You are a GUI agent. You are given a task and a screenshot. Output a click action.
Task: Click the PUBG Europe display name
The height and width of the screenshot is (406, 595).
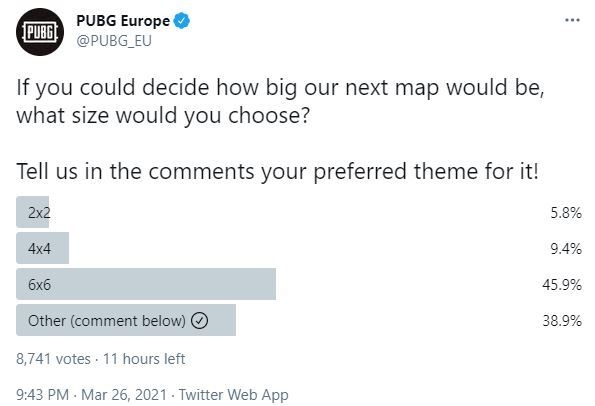pyautogui.click(x=123, y=20)
